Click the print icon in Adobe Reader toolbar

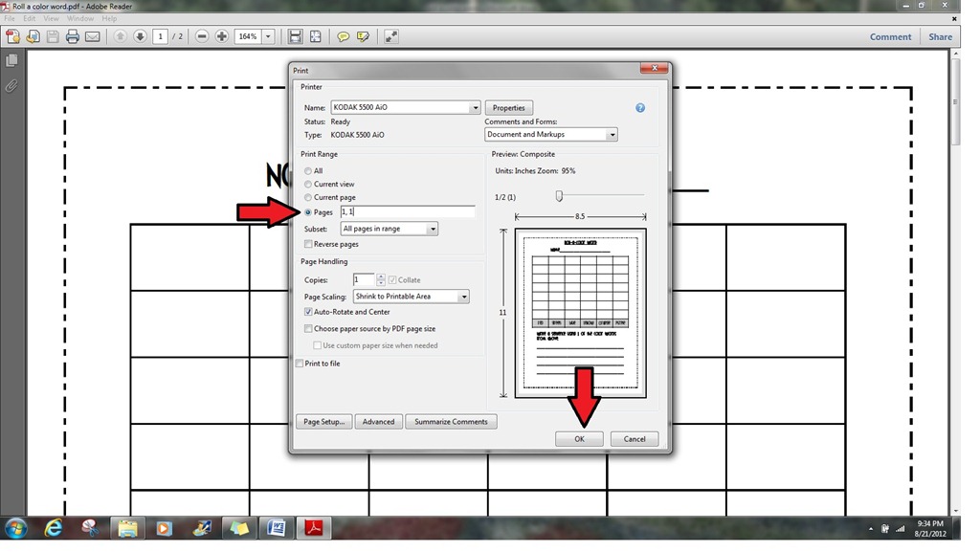[73, 37]
